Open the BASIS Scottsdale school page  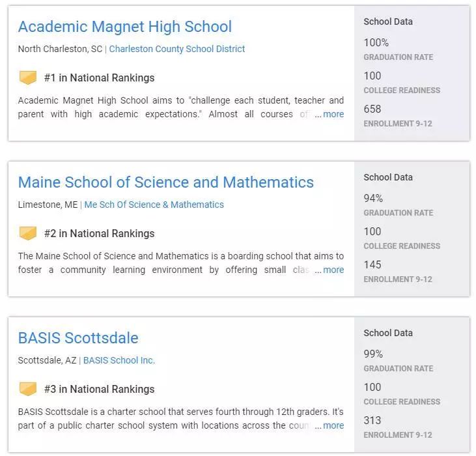(x=78, y=338)
